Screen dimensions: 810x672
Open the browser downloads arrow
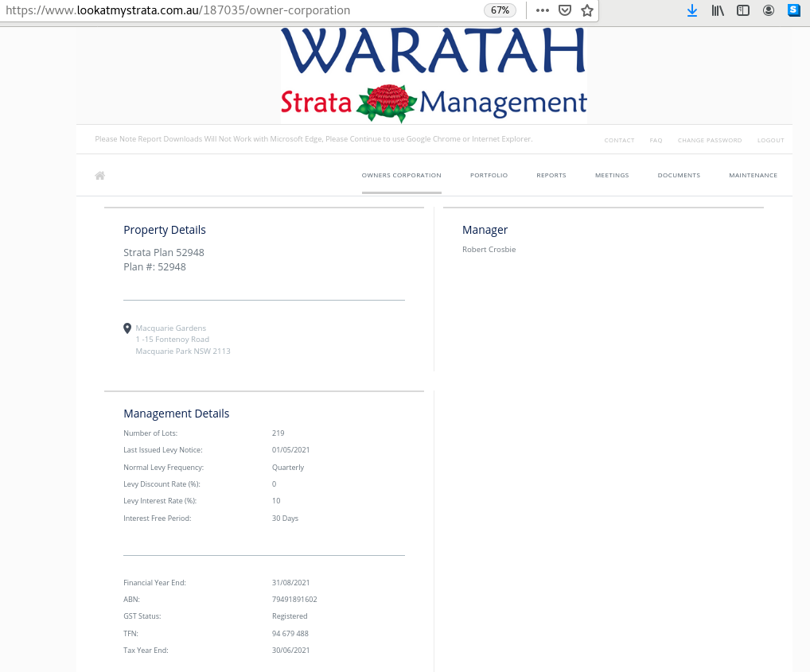(x=692, y=10)
